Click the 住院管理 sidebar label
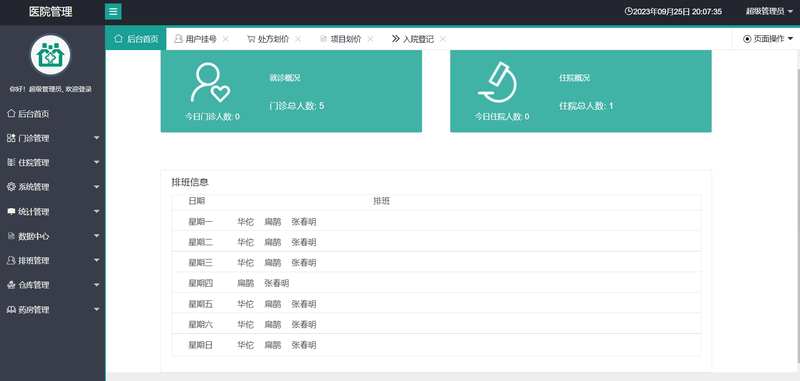Viewport: 800px width, 381px height. tap(34, 162)
